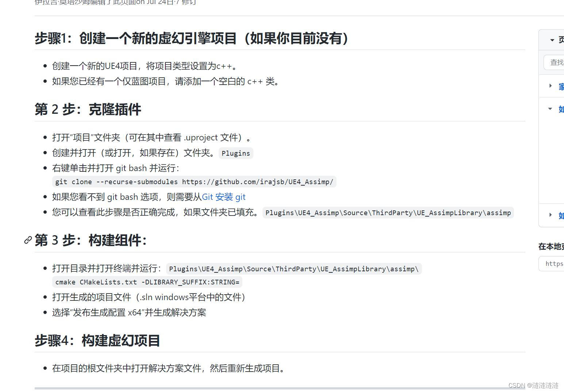
Task: Click the path code ending in assimp\ under 第 3 步
Action: 294,269
